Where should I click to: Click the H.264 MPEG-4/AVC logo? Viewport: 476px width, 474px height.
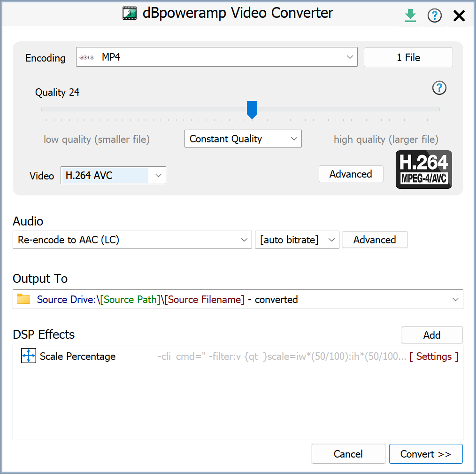coord(423,170)
